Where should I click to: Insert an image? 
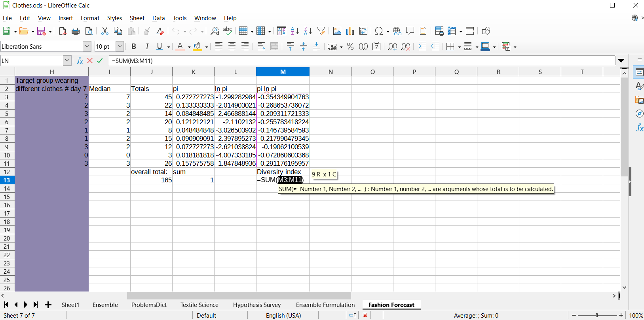tap(337, 31)
